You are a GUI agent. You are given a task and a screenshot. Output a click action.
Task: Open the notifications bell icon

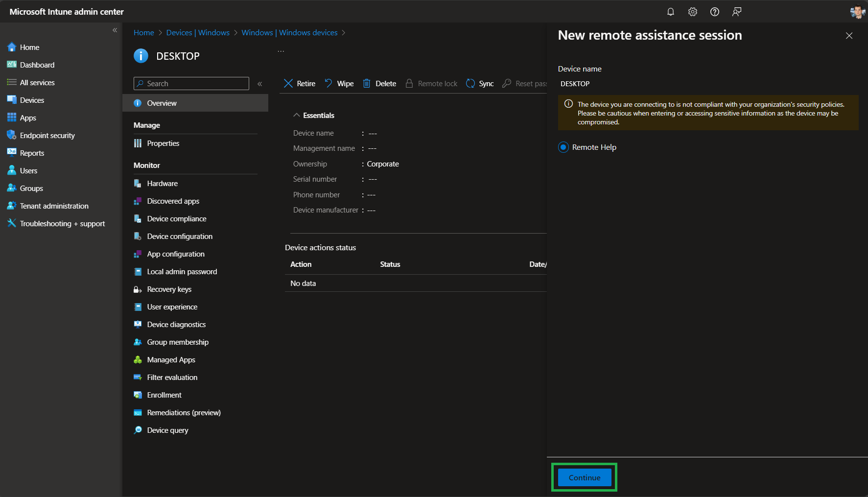(670, 12)
